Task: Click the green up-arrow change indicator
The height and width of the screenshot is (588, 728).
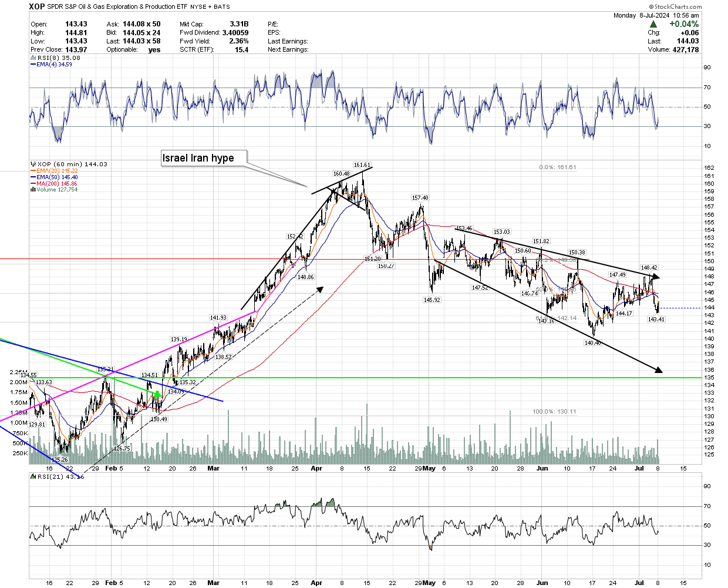Action: tap(653, 24)
